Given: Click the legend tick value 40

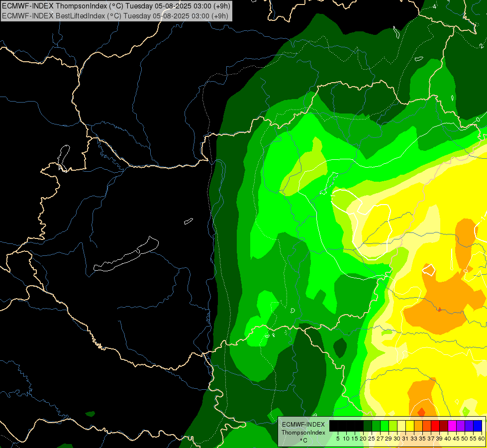Looking at the screenshot, I should pyautogui.click(x=448, y=439).
